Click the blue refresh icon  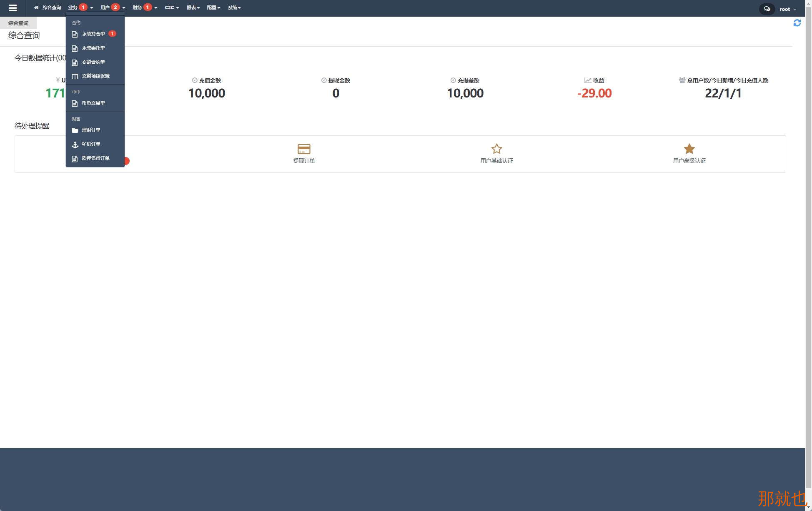pyautogui.click(x=797, y=23)
